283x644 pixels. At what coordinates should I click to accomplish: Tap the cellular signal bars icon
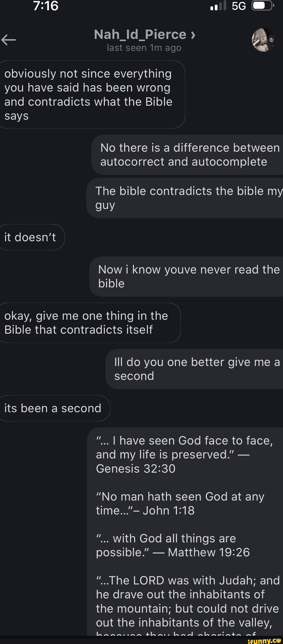click(218, 6)
